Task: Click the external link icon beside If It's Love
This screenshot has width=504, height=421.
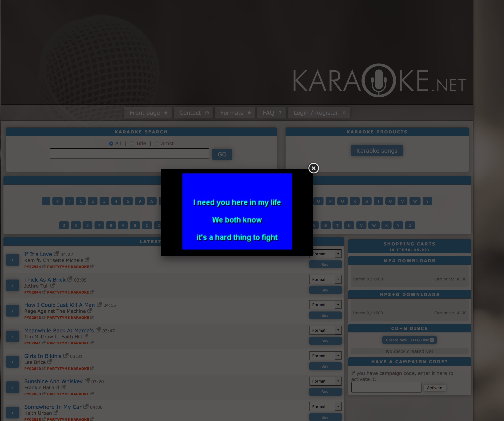Action: [x=56, y=254]
